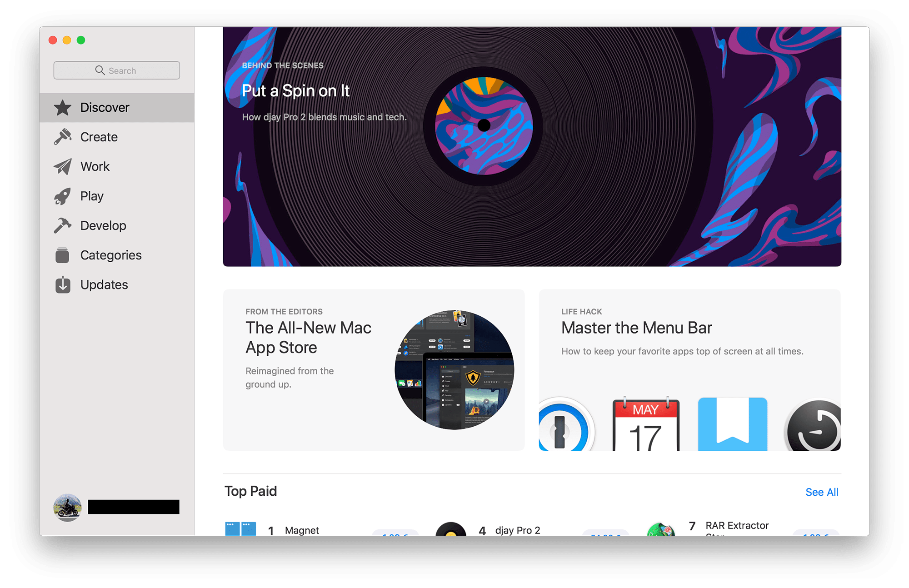The width and height of the screenshot is (909, 588).
Task: Select the blue bookmark app icon
Action: click(x=732, y=424)
